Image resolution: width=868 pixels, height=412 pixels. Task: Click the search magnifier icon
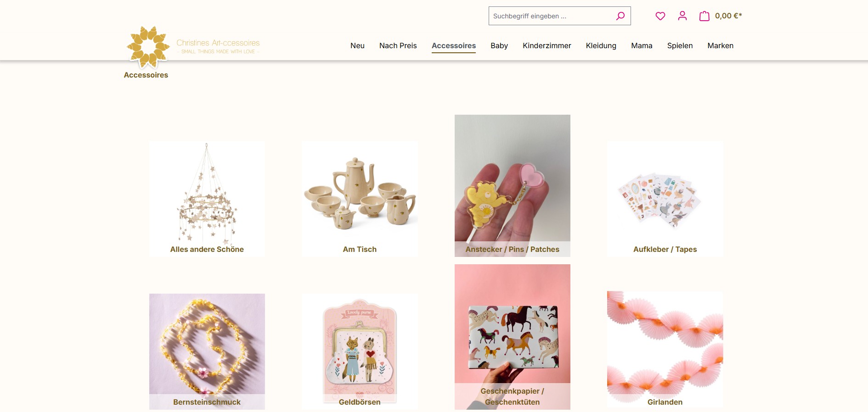click(620, 16)
